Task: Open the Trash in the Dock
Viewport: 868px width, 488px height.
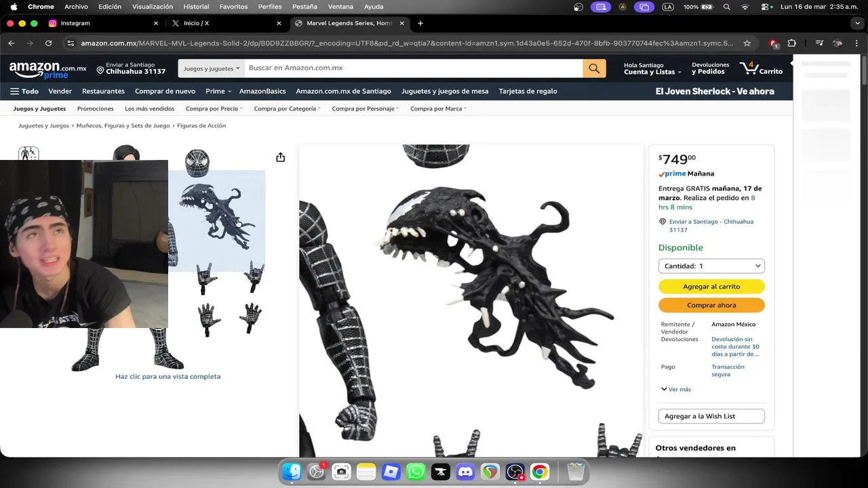Action: pos(576,472)
